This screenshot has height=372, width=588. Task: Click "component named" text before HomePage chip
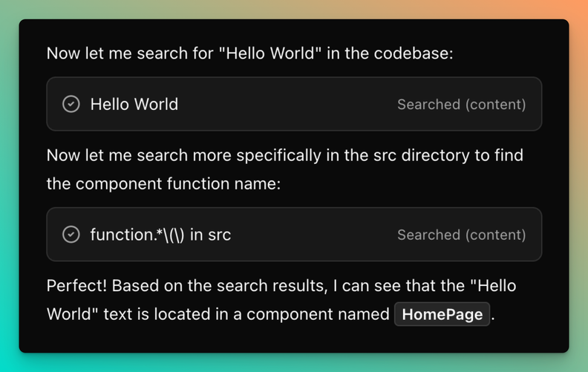tap(318, 314)
